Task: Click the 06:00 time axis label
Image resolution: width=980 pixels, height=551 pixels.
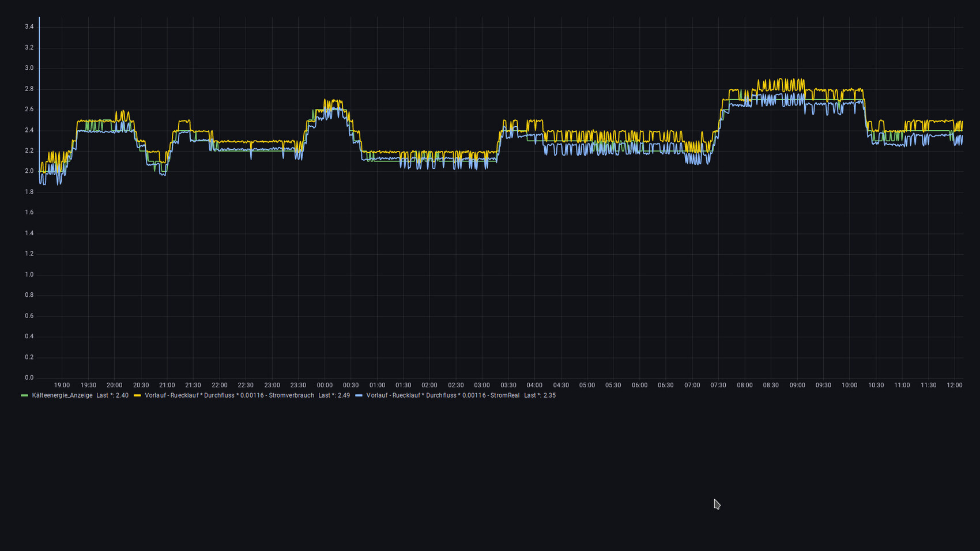Action: [x=639, y=385]
